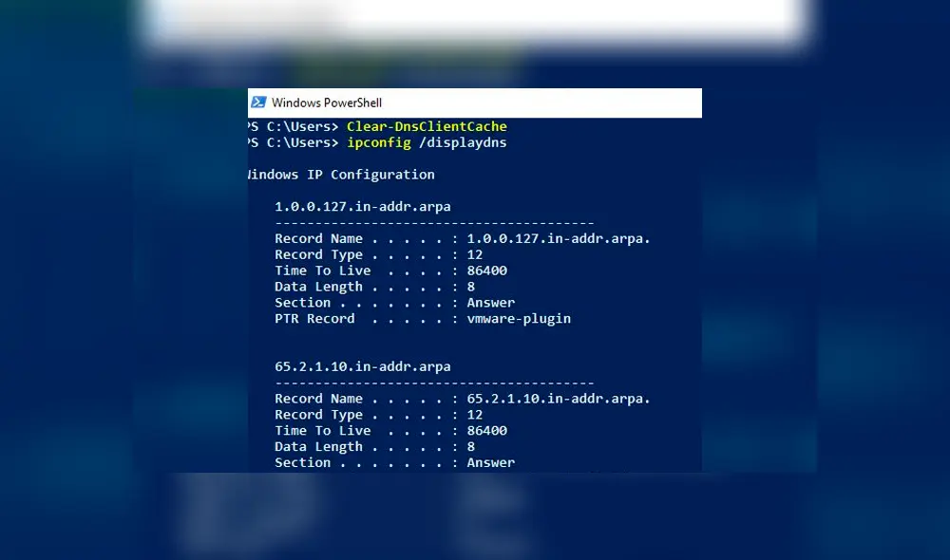
Task: Click the Clear-DnsClientCache command text
Action: coord(427,126)
